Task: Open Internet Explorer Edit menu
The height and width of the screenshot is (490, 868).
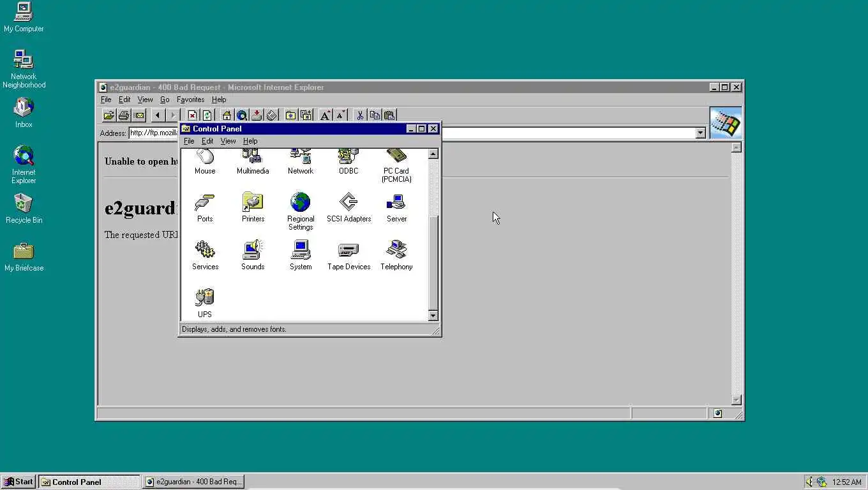Action: click(124, 100)
